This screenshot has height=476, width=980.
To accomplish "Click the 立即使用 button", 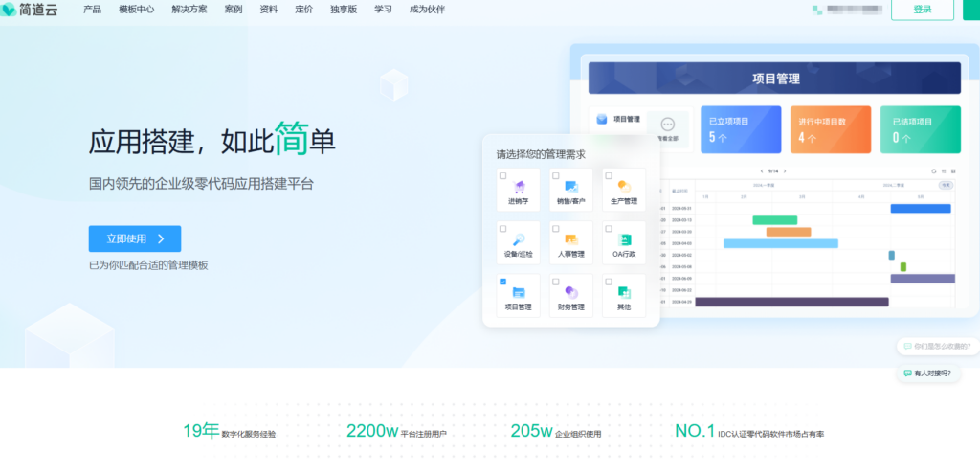I will [x=135, y=238].
